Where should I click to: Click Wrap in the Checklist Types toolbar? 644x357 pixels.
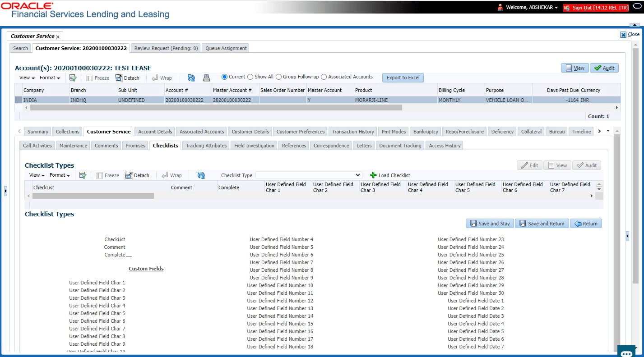(171, 175)
